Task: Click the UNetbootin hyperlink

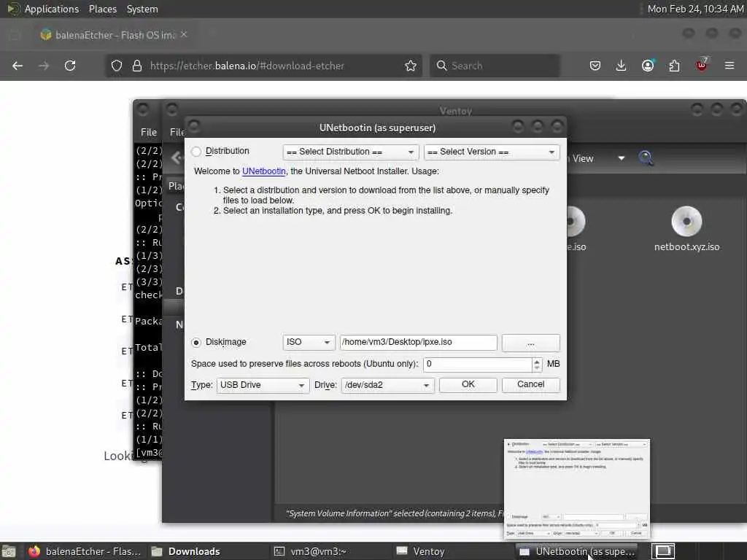Action: (264, 171)
